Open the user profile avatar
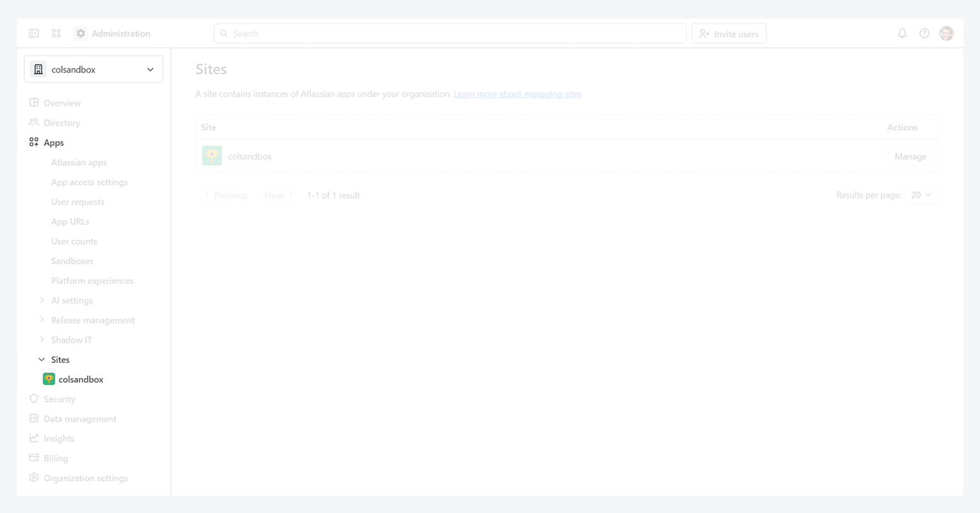This screenshot has width=980, height=513. (x=947, y=33)
